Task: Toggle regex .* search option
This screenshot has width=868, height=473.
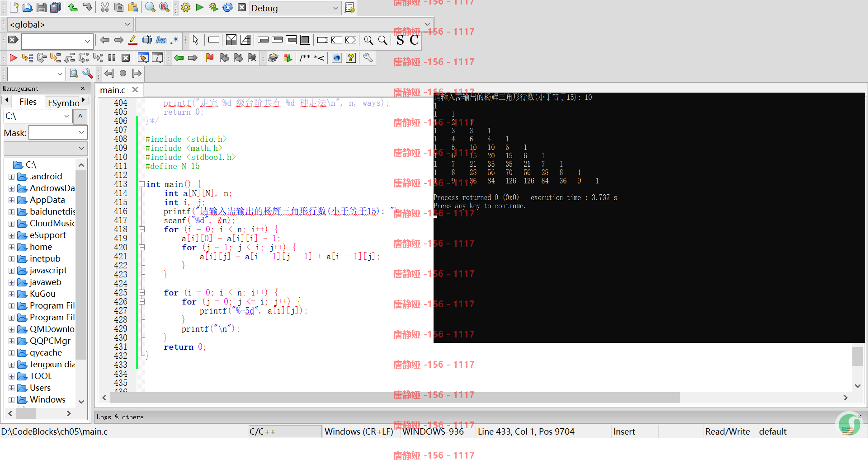Action: click(x=175, y=40)
